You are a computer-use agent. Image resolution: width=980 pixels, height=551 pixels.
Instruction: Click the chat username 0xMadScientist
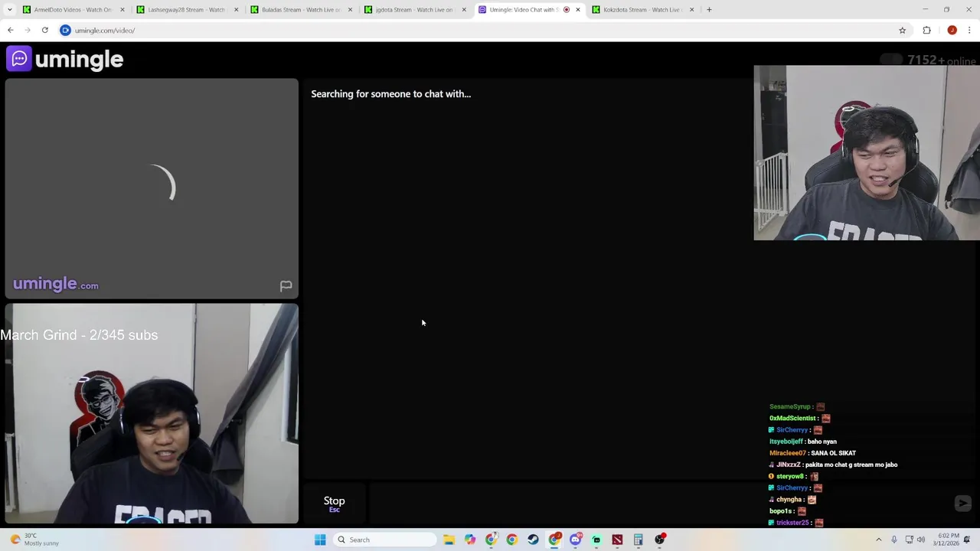(792, 418)
